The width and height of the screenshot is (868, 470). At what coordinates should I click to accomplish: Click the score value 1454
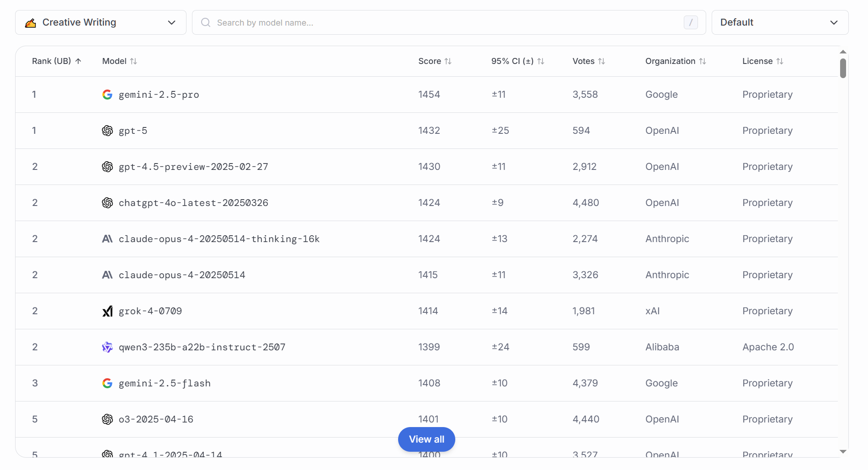429,95
